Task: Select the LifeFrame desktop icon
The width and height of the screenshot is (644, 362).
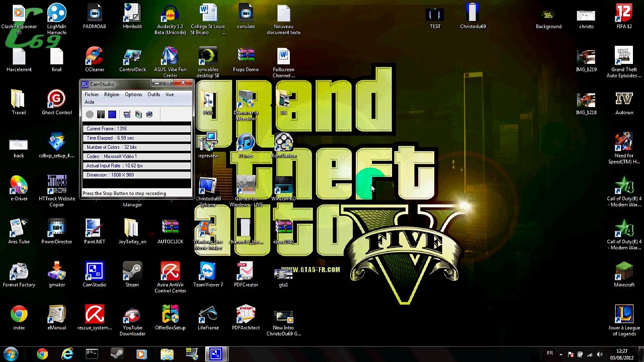Action: (208, 318)
